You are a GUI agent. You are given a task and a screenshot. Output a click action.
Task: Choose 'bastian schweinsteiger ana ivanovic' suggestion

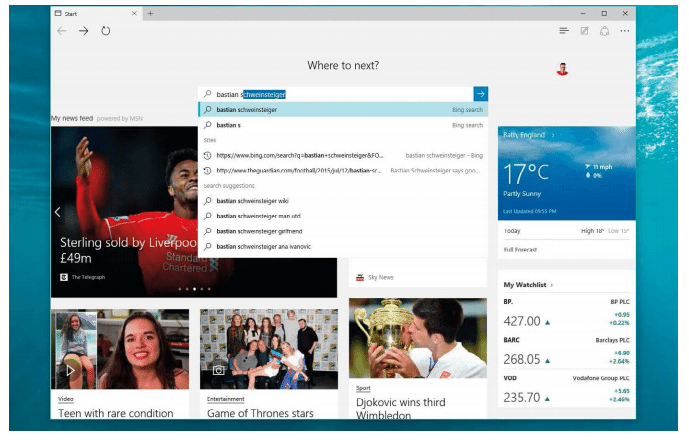(343, 247)
